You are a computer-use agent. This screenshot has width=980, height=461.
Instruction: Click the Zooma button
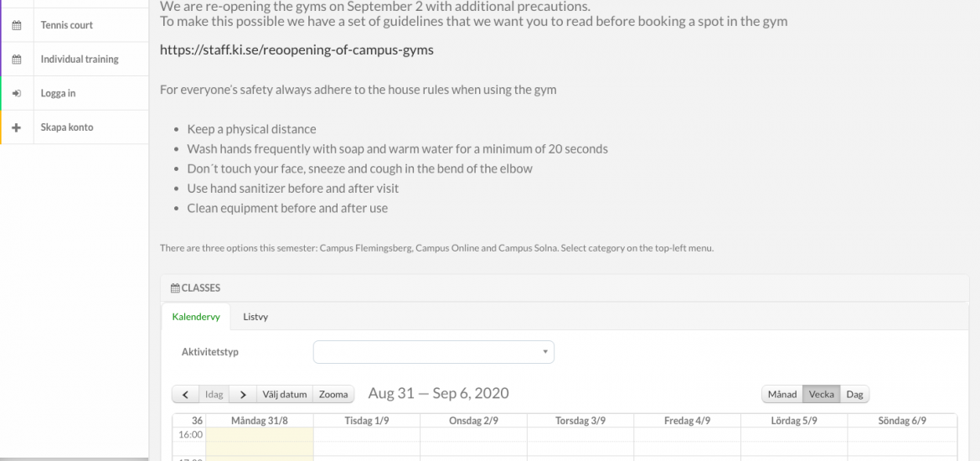[x=333, y=394]
